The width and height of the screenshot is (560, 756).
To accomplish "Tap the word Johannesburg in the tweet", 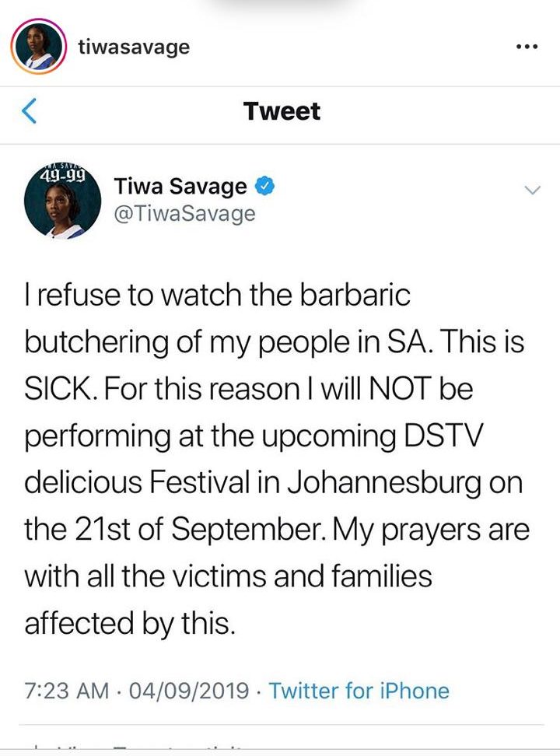I will point(384,483).
